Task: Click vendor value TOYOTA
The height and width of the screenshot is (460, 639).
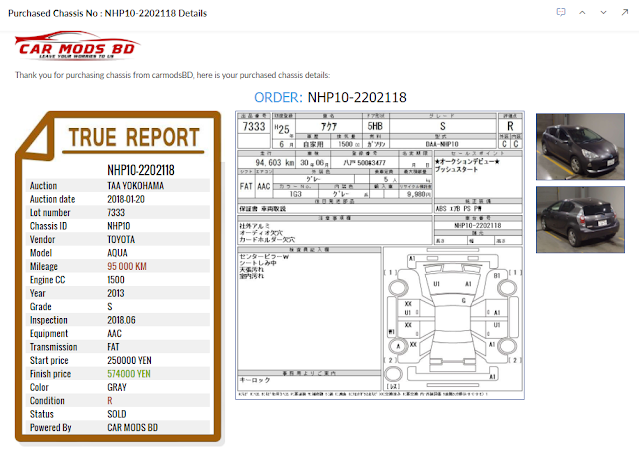Action: [x=121, y=240]
